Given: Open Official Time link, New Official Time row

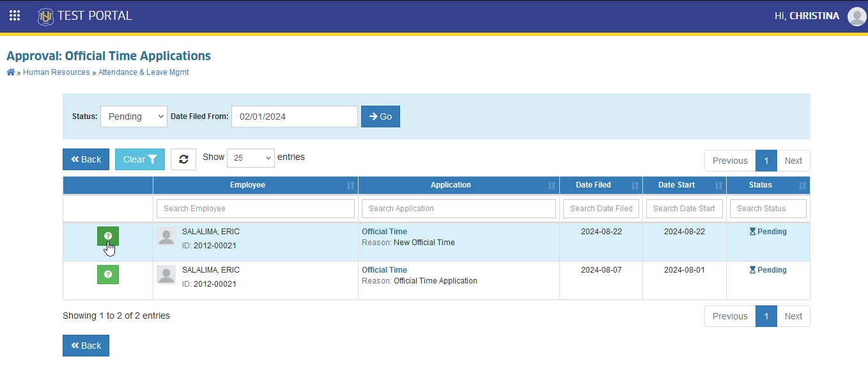Looking at the screenshot, I should click(x=384, y=232).
